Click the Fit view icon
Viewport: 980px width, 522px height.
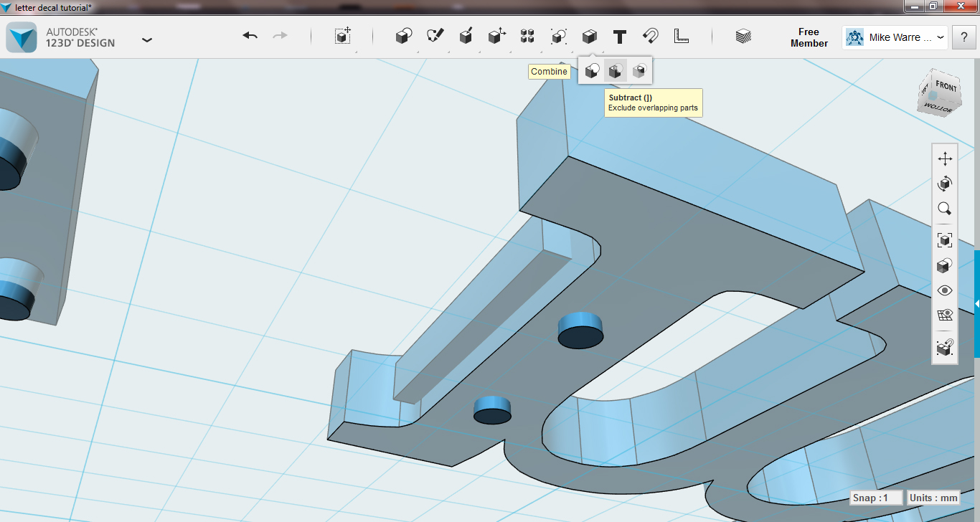(945, 240)
